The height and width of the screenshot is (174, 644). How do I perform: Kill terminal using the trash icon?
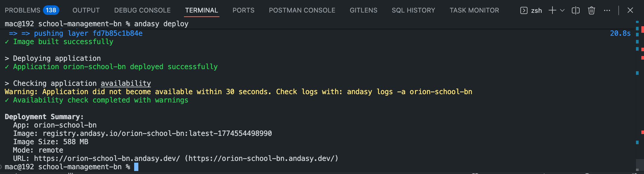pos(592,10)
